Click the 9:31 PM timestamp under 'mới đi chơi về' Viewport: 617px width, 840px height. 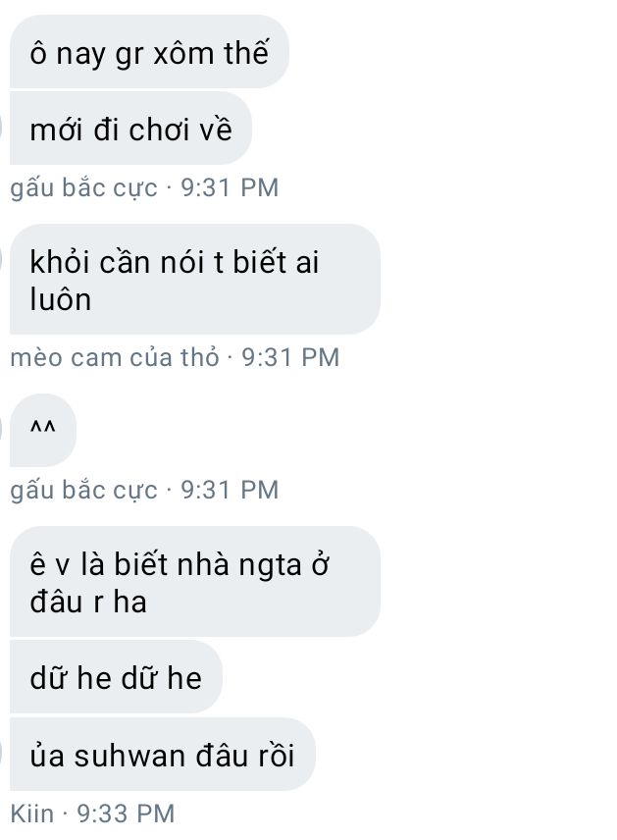coord(230,187)
